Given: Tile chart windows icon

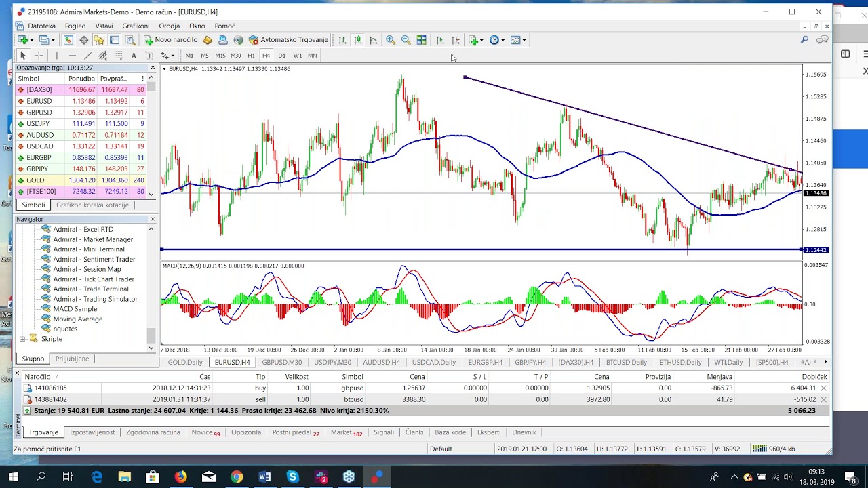Looking at the screenshot, I should (421, 40).
